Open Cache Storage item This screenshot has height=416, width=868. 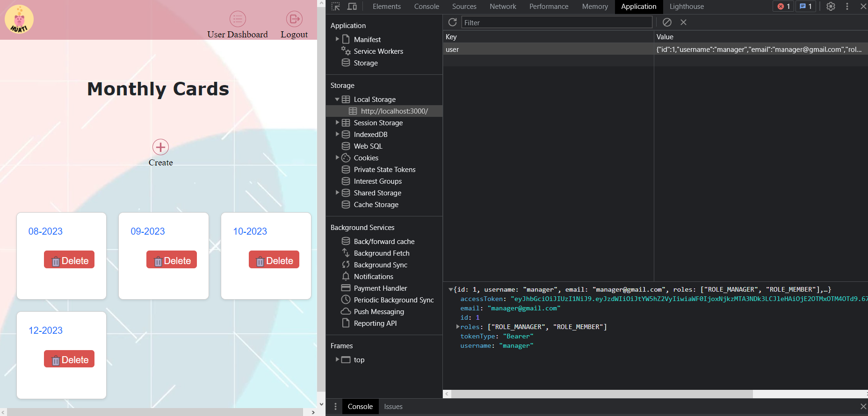pyautogui.click(x=376, y=205)
